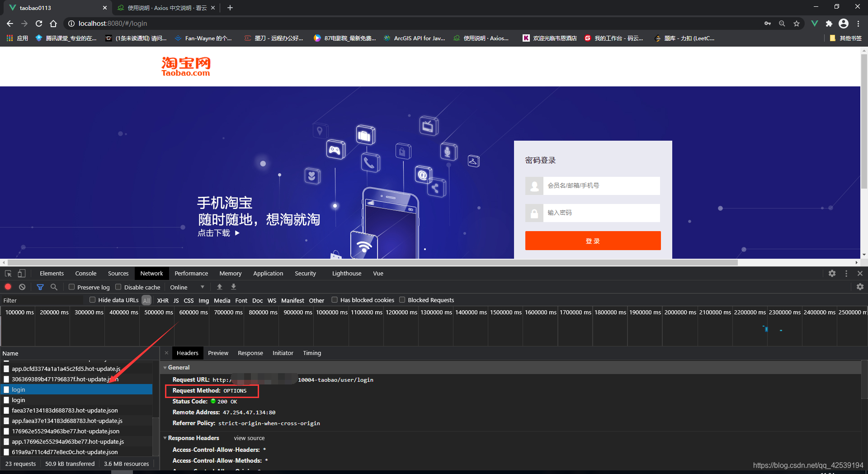Stop recording network log (red record button)

click(8, 287)
